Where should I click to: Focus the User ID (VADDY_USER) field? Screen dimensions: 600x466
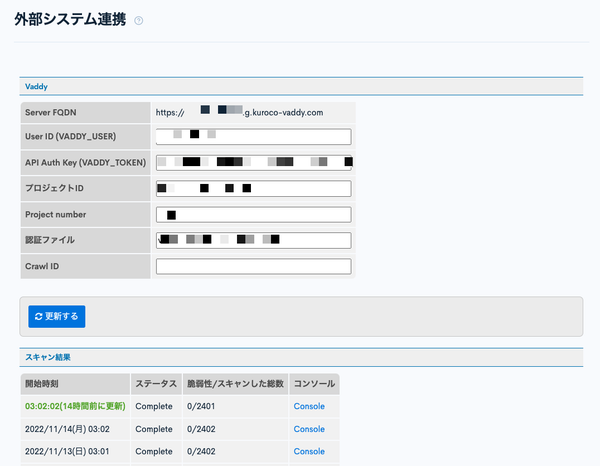click(x=254, y=137)
